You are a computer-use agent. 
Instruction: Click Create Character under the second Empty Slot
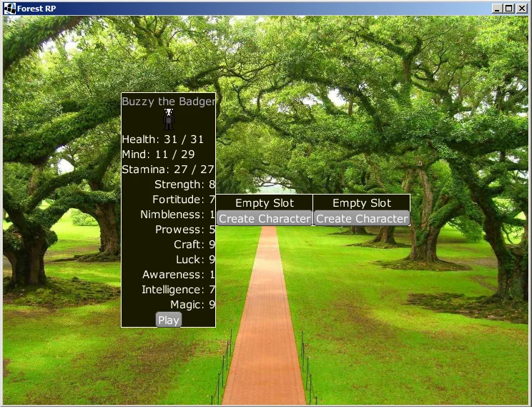click(362, 219)
